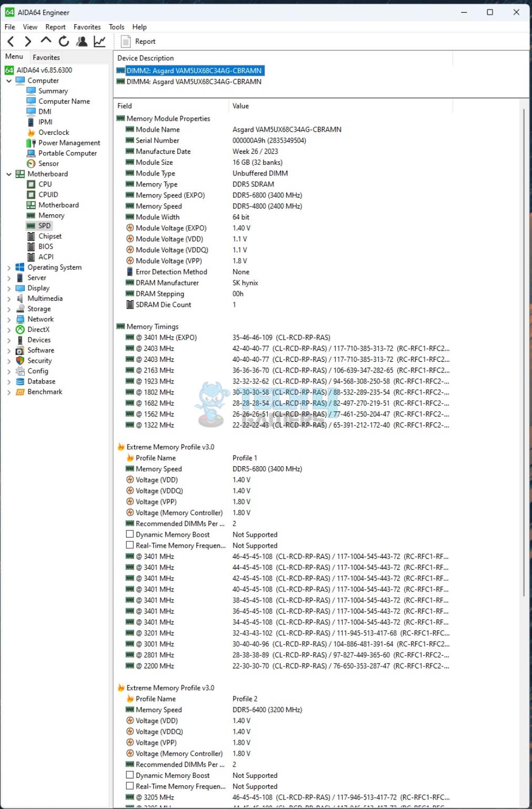Click the vertical scrollbar in the details pane
The height and width of the screenshot is (809, 532).
pyautogui.click(x=524, y=353)
